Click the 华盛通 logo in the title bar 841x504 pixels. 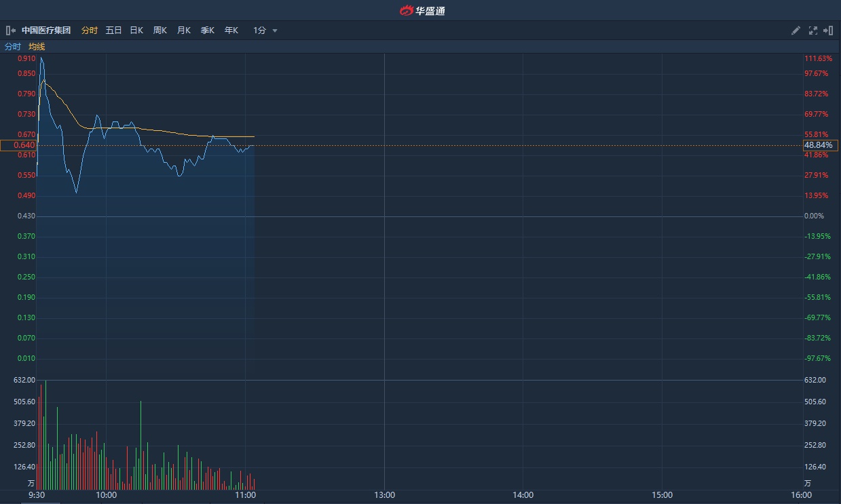click(x=422, y=10)
